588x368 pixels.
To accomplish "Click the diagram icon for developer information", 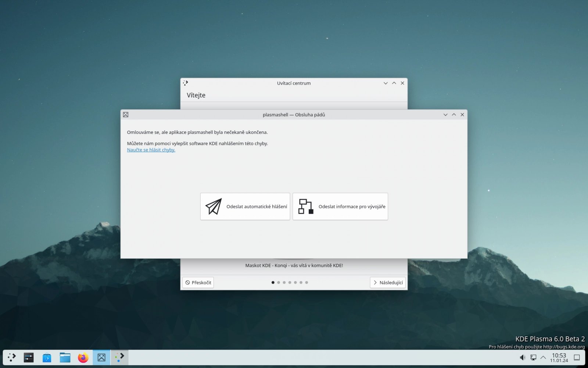I will pyautogui.click(x=306, y=206).
